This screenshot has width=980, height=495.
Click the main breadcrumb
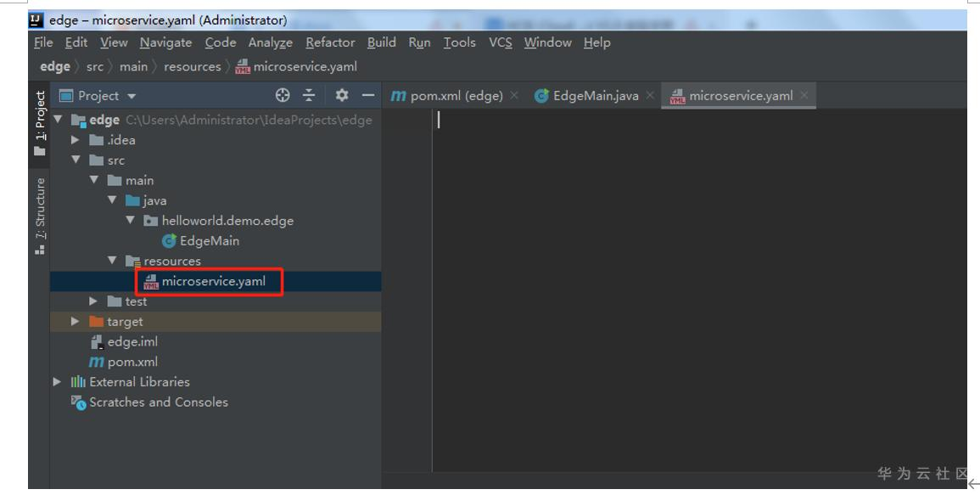pyautogui.click(x=134, y=66)
